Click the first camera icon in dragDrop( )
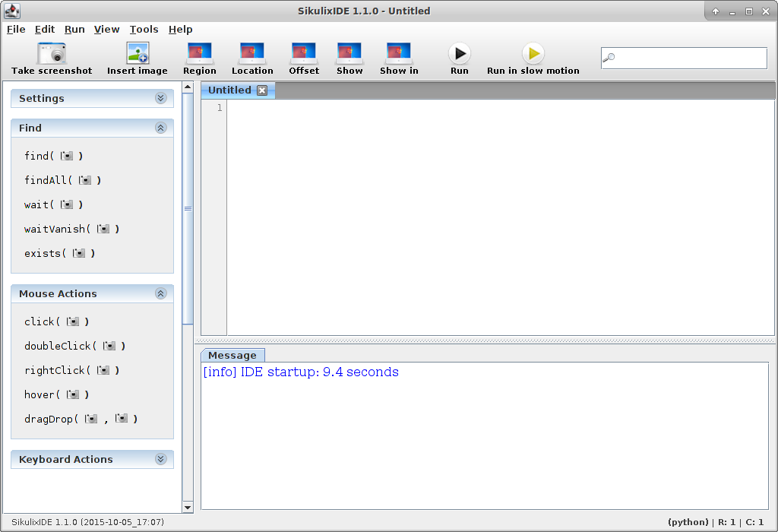Screen dimensions: 778x532 click(x=91, y=419)
